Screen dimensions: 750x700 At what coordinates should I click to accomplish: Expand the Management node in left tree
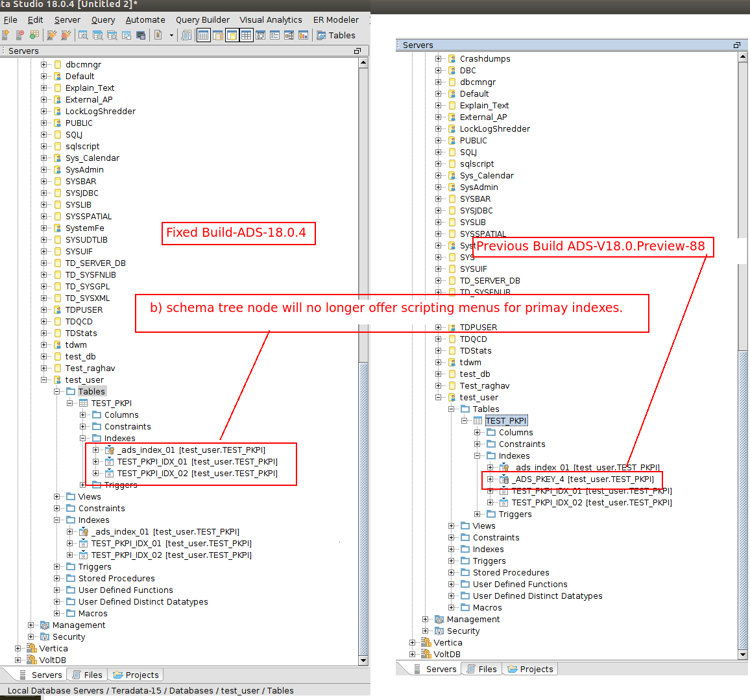tap(31, 625)
